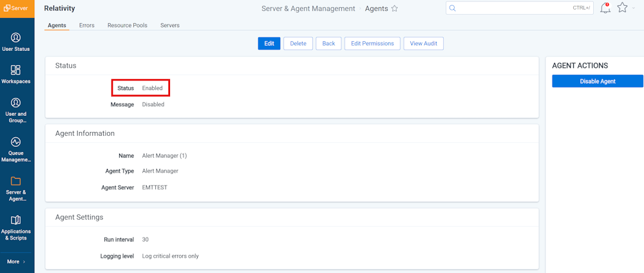Favorite the Agents page with breadcrumb star

pos(394,8)
